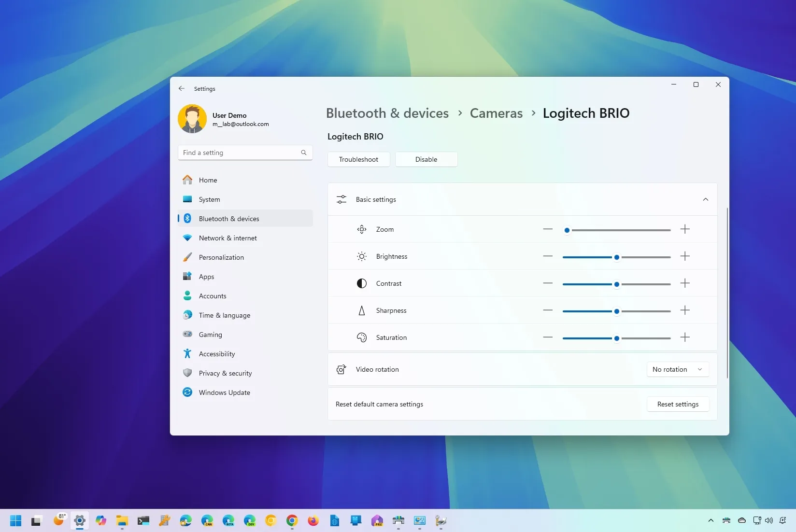Open the No rotation dropdown
The width and height of the screenshot is (796, 532).
[x=677, y=369]
